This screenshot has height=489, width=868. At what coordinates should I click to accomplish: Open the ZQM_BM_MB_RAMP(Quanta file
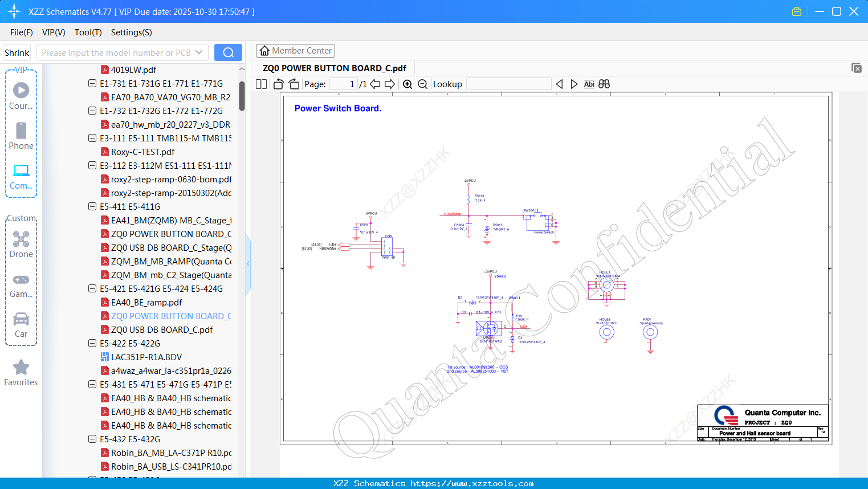166,261
